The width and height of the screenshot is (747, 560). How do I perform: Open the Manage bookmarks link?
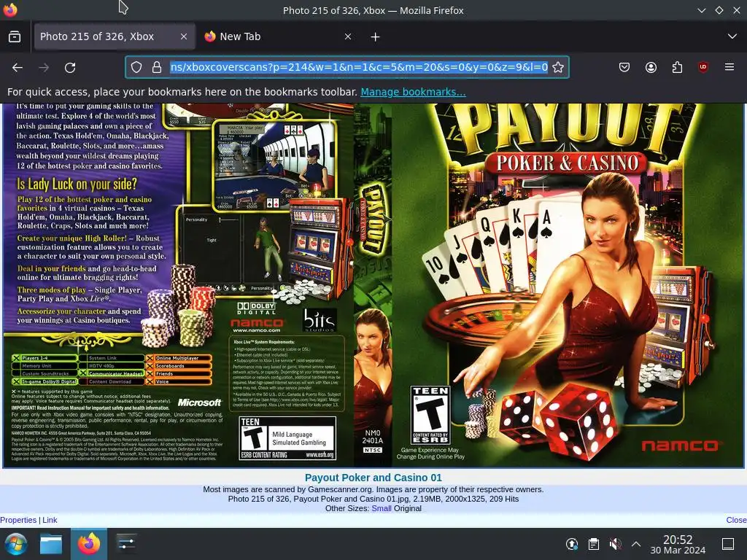tap(413, 92)
